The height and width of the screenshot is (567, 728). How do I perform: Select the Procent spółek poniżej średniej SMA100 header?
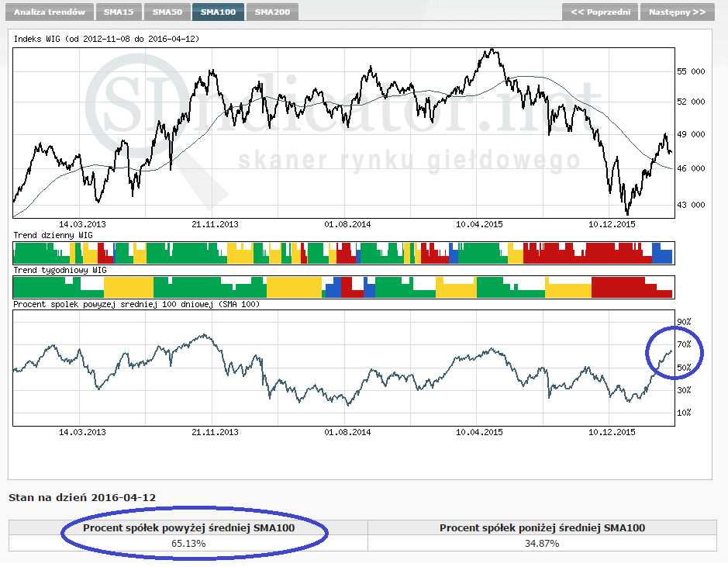(x=542, y=528)
